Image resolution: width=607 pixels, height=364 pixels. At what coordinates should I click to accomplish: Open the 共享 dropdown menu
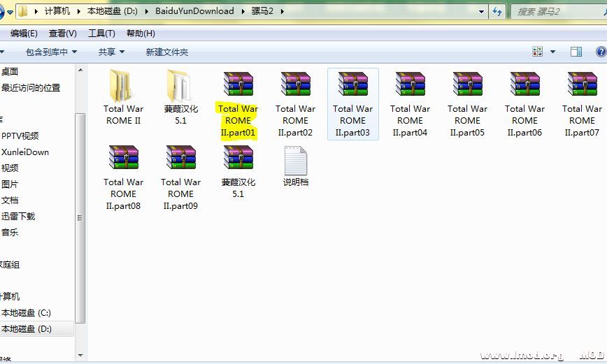pyautogui.click(x=111, y=52)
